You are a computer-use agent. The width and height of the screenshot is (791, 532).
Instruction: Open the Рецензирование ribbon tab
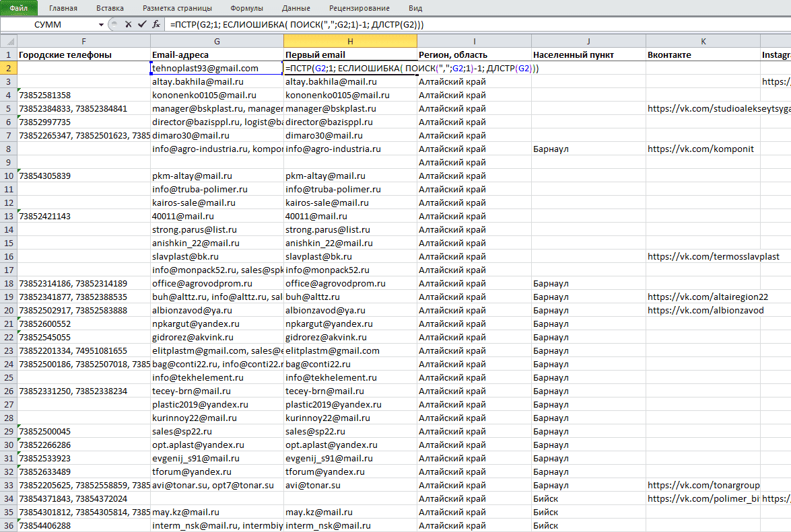tap(359, 8)
